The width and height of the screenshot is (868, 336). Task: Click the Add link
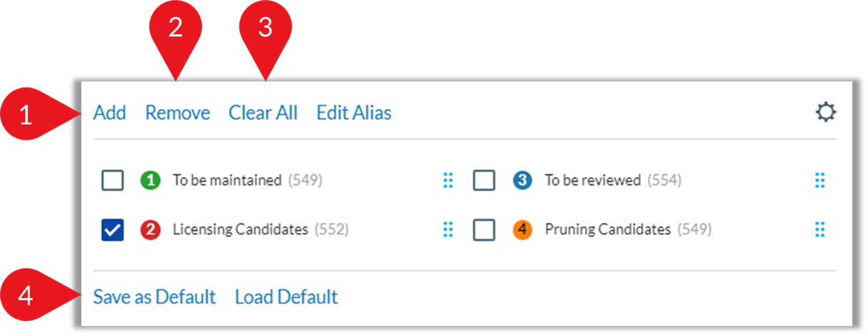110,113
